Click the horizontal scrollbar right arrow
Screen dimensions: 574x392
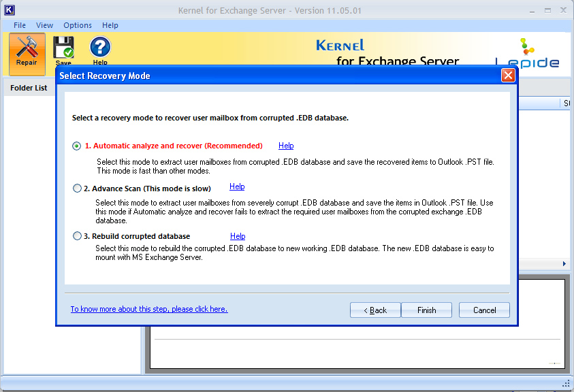pos(564,264)
